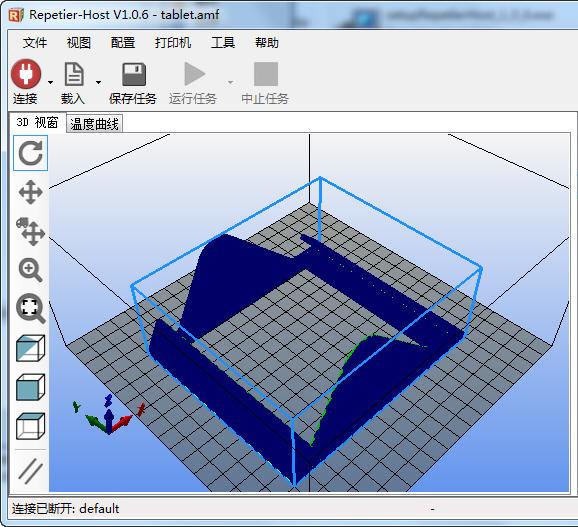This screenshot has height=527, width=578.
Task: Open the 视图 (View) menu
Action: 79,43
